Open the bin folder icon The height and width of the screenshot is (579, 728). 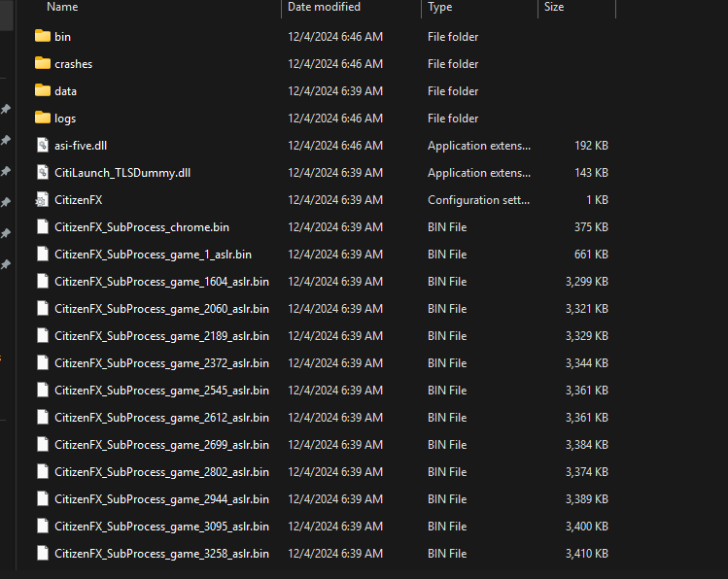pos(43,36)
